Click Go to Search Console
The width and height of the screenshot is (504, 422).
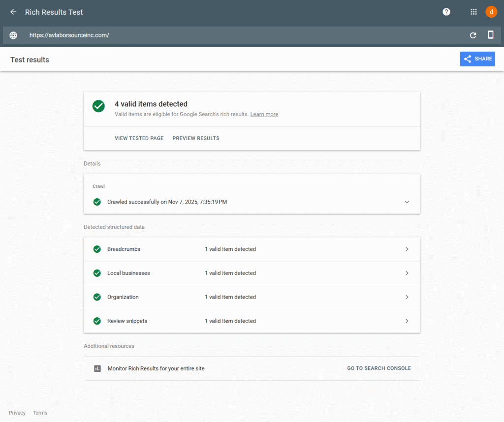pyautogui.click(x=378, y=368)
